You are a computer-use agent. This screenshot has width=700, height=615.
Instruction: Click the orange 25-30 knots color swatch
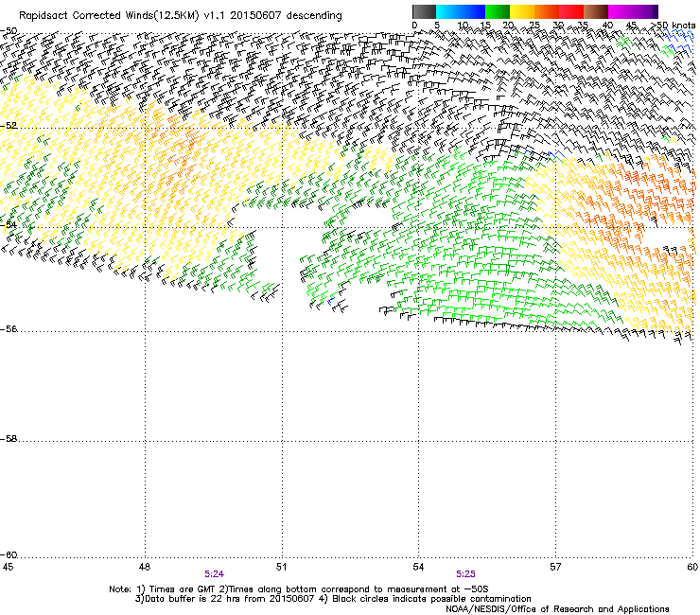(x=547, y=11)
